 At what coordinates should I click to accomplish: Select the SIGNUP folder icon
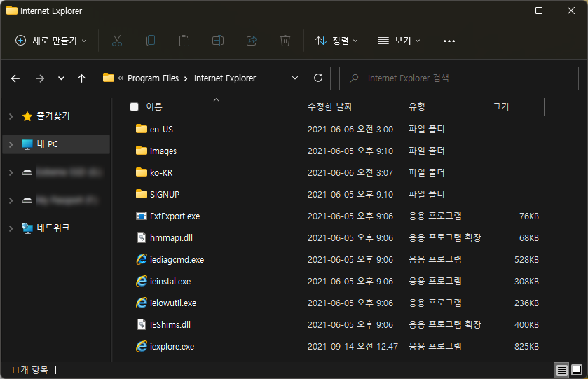(142, 194)
